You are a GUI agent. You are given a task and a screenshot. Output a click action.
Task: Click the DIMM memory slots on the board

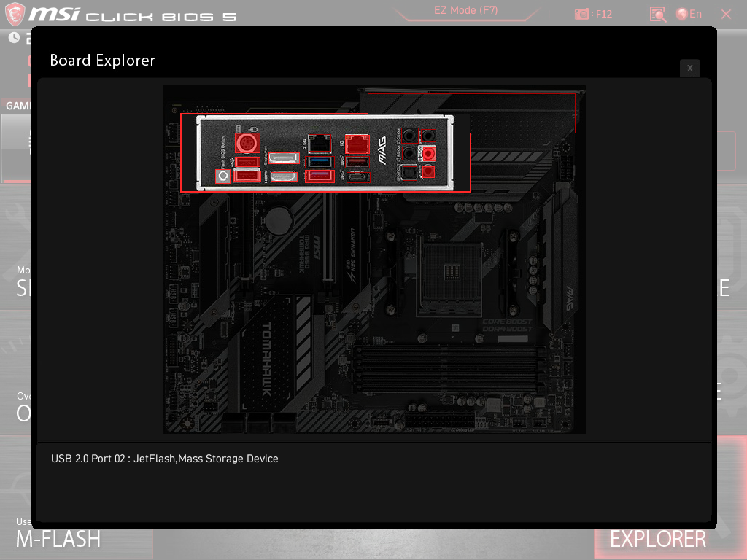449,370
